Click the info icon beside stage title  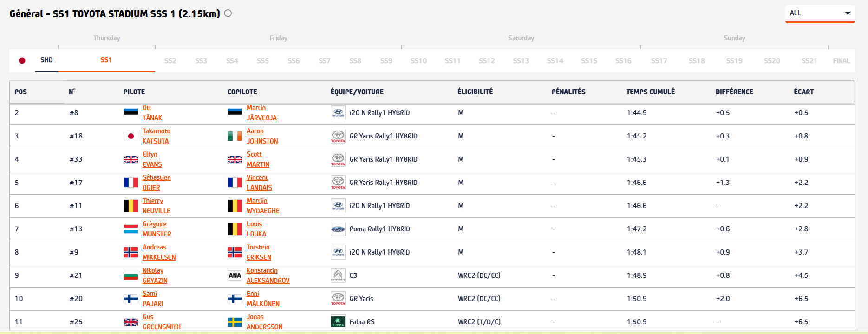[228, 13]
